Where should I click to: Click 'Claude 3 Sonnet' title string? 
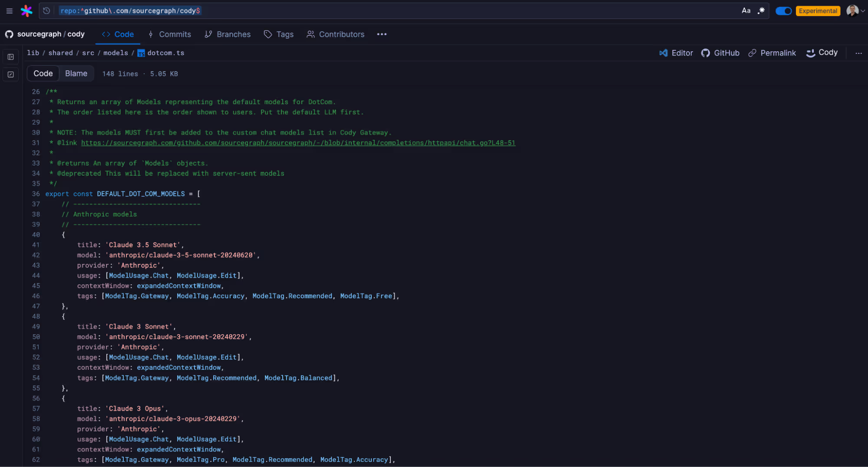click(139, 327)
